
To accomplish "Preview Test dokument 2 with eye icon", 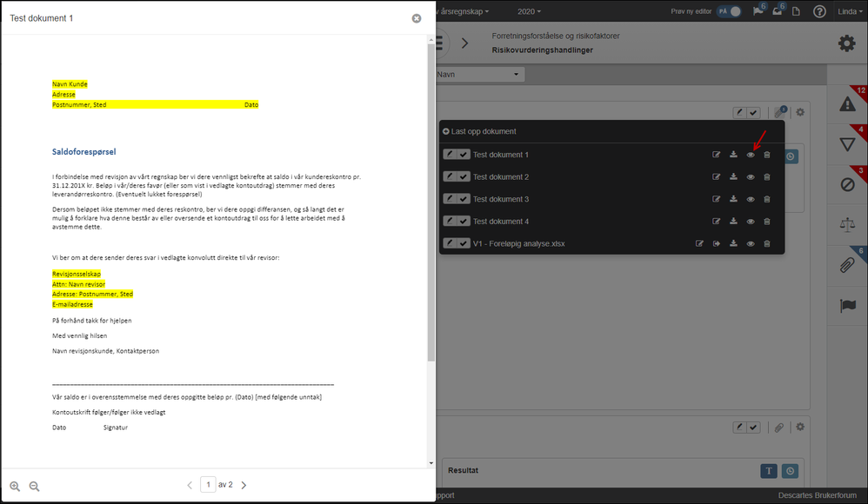I will tap(751, 177).
